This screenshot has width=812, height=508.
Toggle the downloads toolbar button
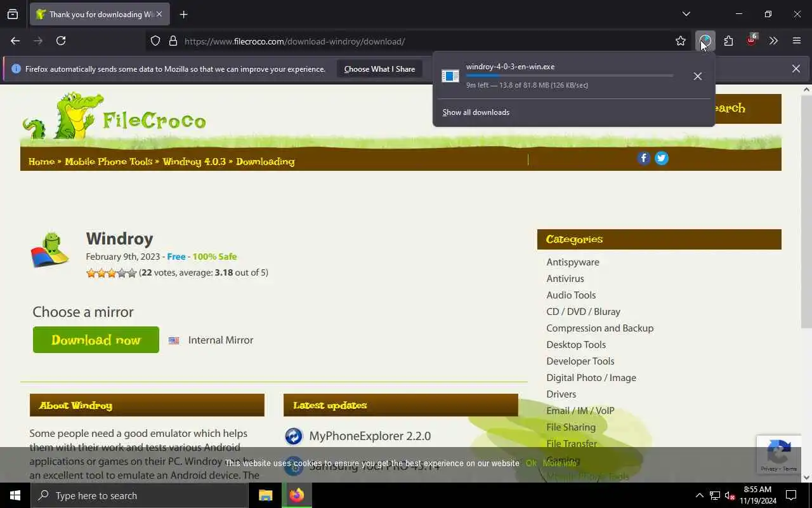(x=705, y=41)
